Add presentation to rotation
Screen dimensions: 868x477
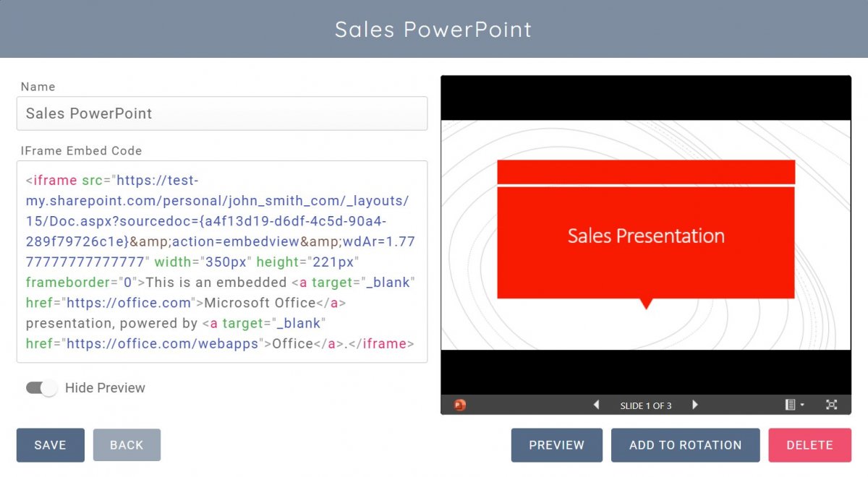pos(685,445)
